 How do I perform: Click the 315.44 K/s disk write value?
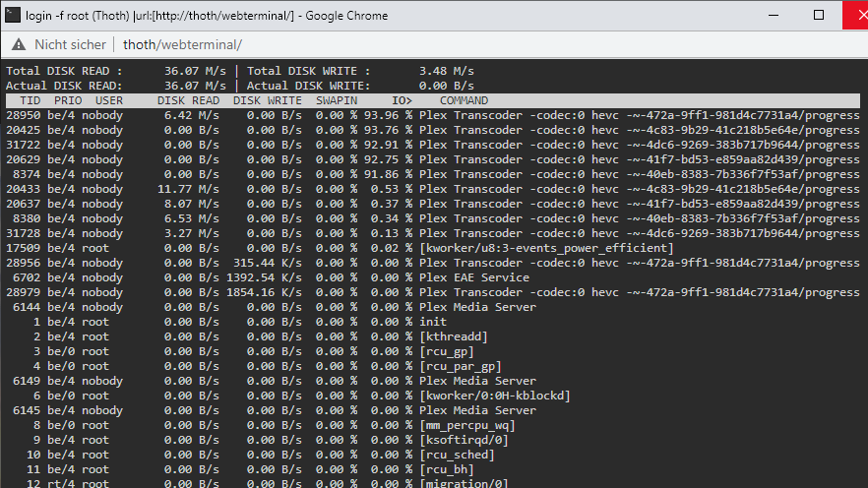[x=268, y=263]
